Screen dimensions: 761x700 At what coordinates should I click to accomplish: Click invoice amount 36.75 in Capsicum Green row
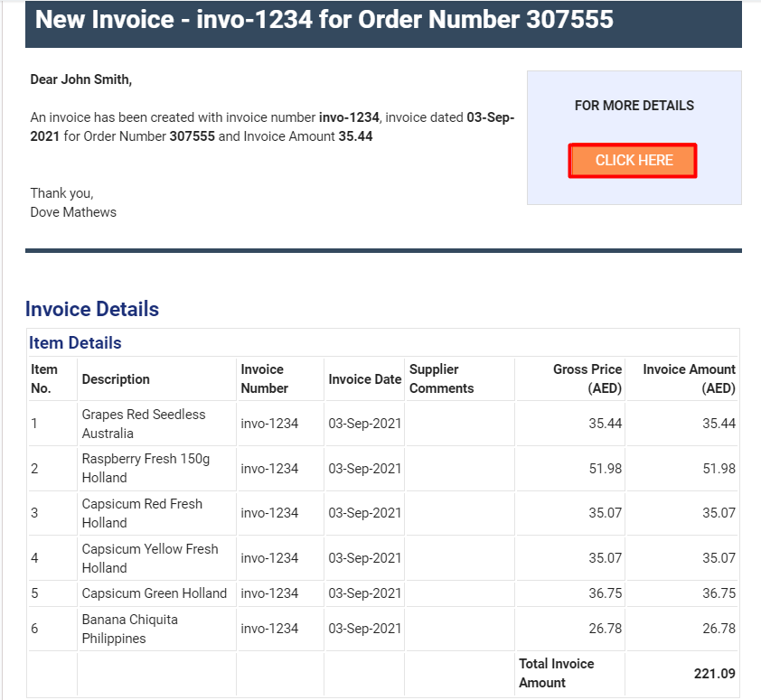click(719, 593)
